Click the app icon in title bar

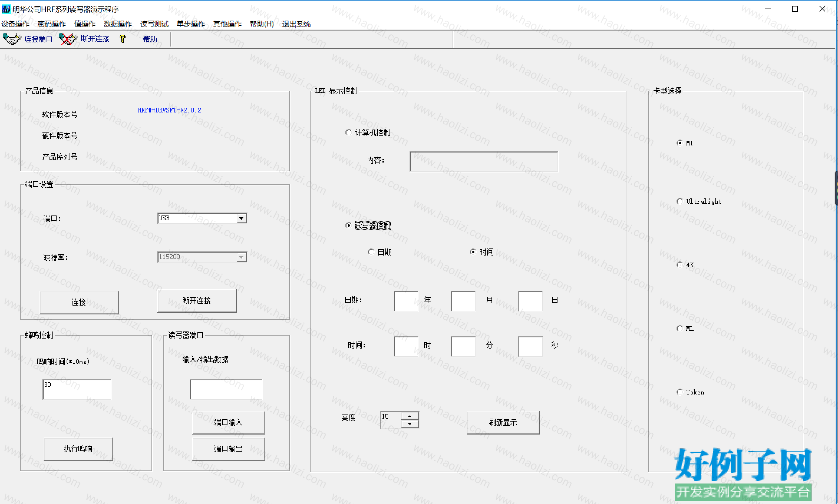coord(6,9)
